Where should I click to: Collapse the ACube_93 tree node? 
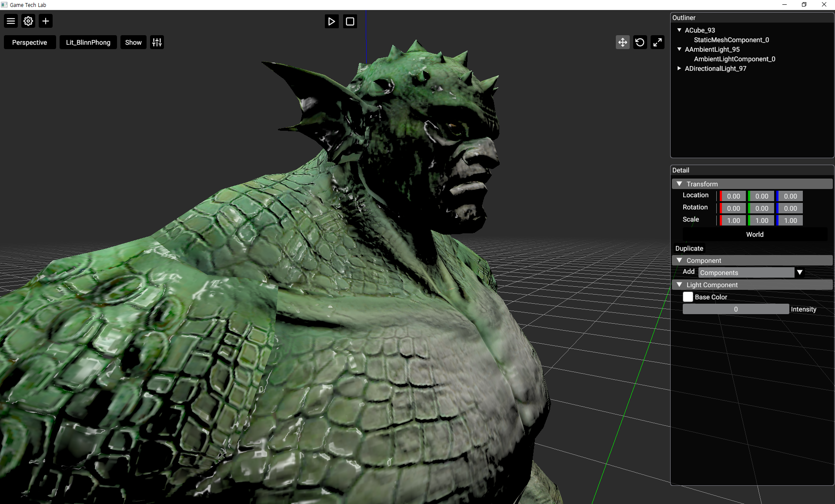click(x=679, y=30)
